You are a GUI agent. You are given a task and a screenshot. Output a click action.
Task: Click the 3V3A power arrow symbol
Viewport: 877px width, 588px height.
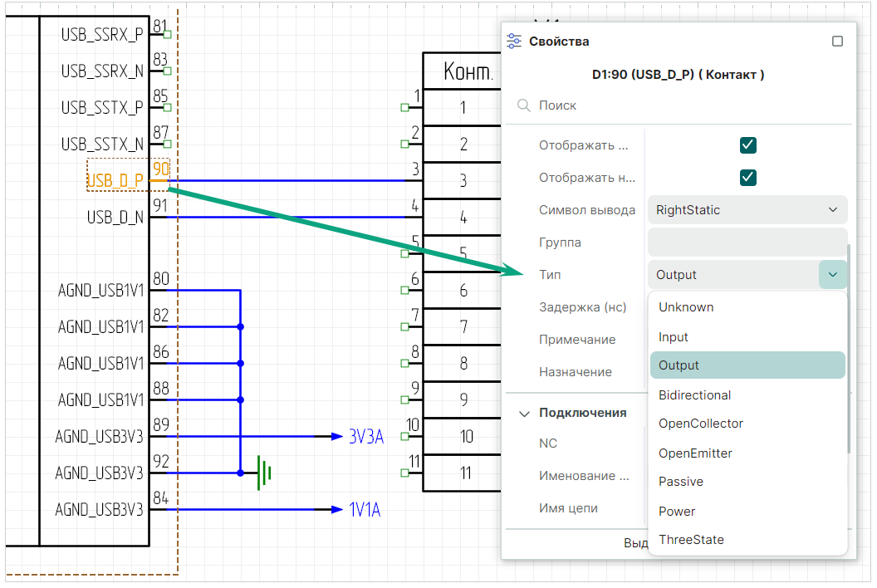coord(336,436)
